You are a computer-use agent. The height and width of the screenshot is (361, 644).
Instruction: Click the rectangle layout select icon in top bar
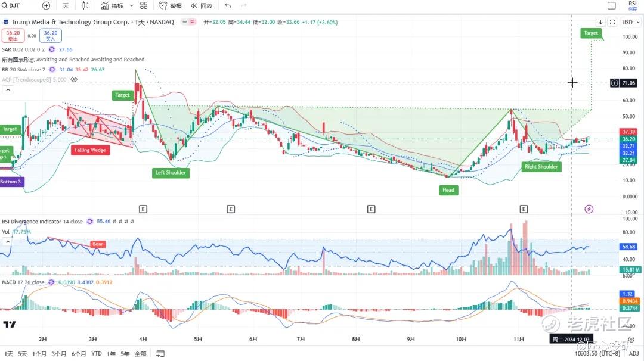point(612,5)
